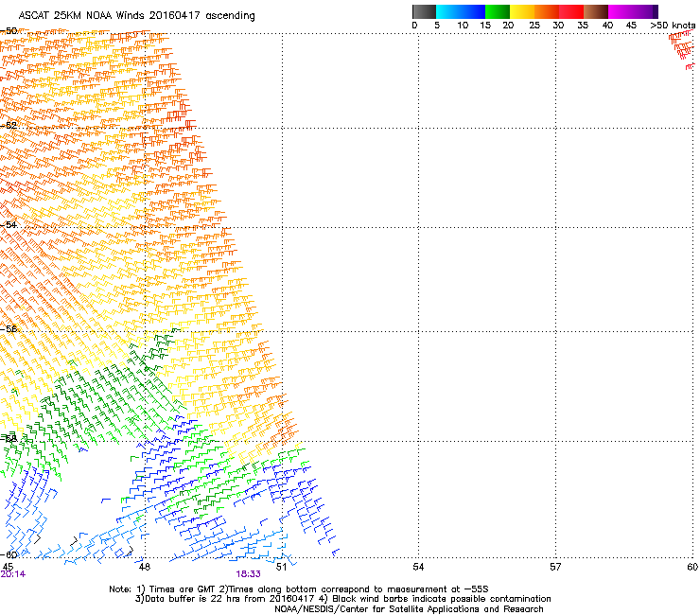
Task: Click the yellow 20-25 knots legend segment
Action: [522, 11]
